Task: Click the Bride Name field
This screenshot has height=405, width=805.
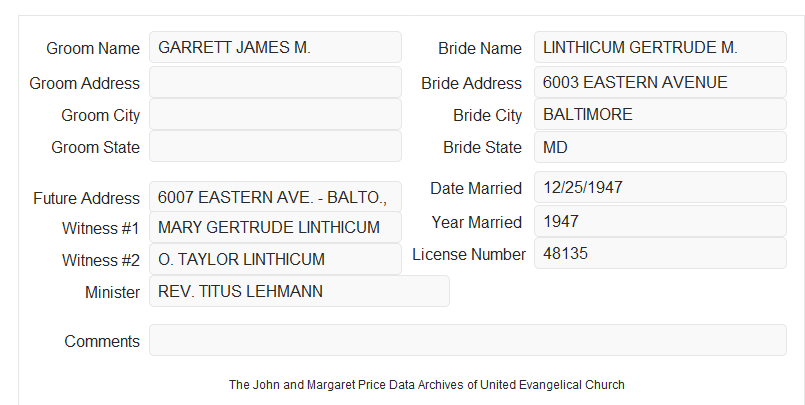Action: click(x=660, y=47)
